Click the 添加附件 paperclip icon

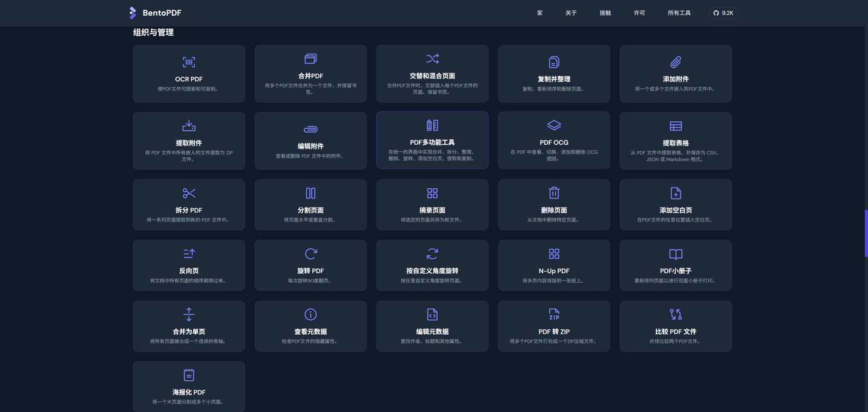tap(676, 60)
